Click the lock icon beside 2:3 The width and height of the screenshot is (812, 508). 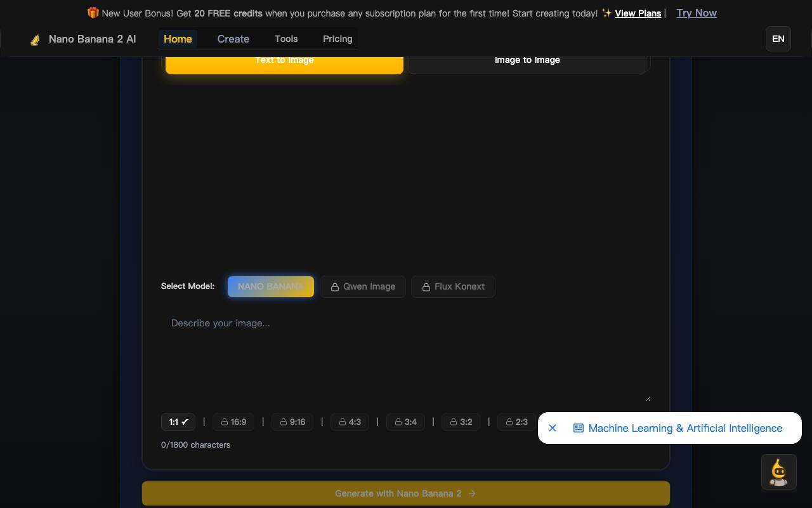click(509, 422)
